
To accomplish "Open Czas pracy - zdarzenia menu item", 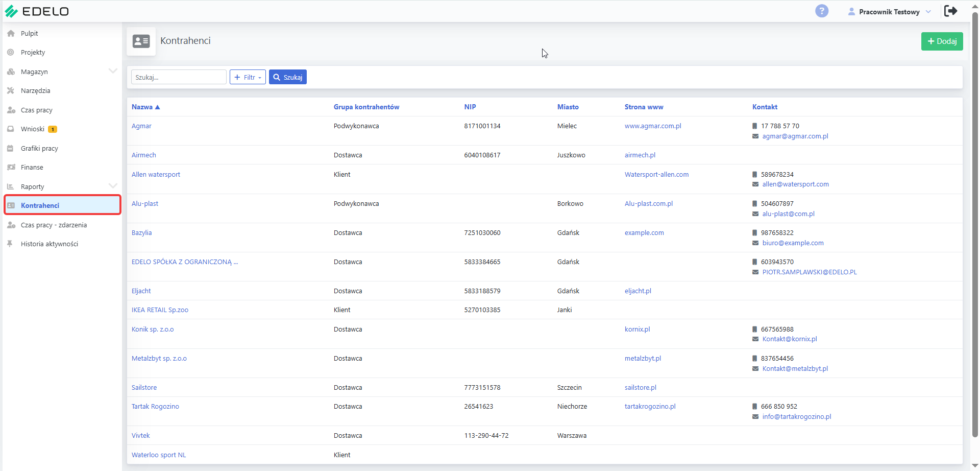I will (54, 225).
